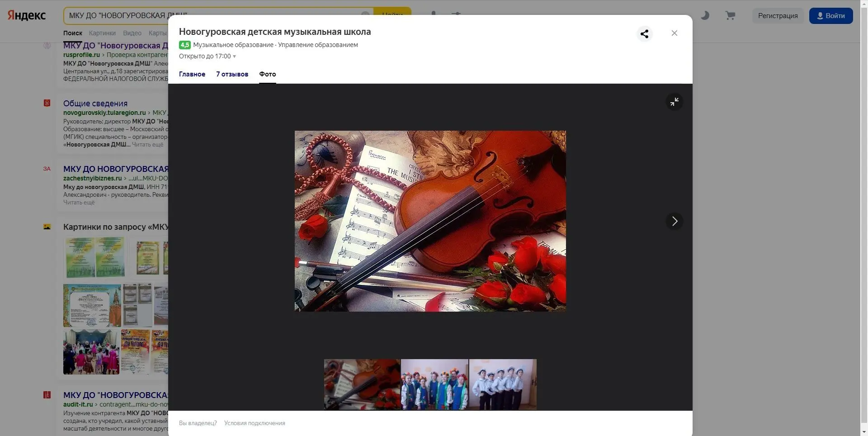Toggle dark theme with the moon icon
The image size is (868, 436).
click(705, 16)
